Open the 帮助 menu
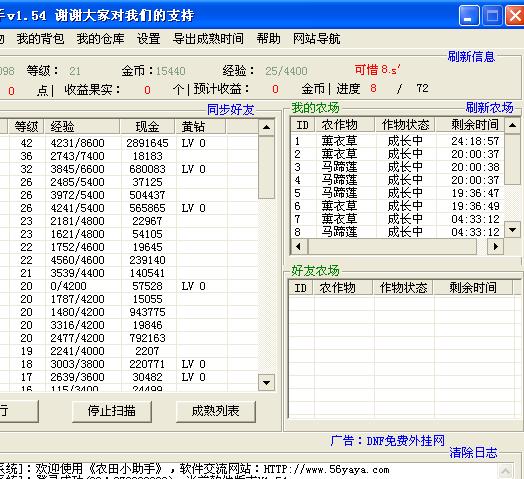Screen dimensions: 524x479 [268, 39]
